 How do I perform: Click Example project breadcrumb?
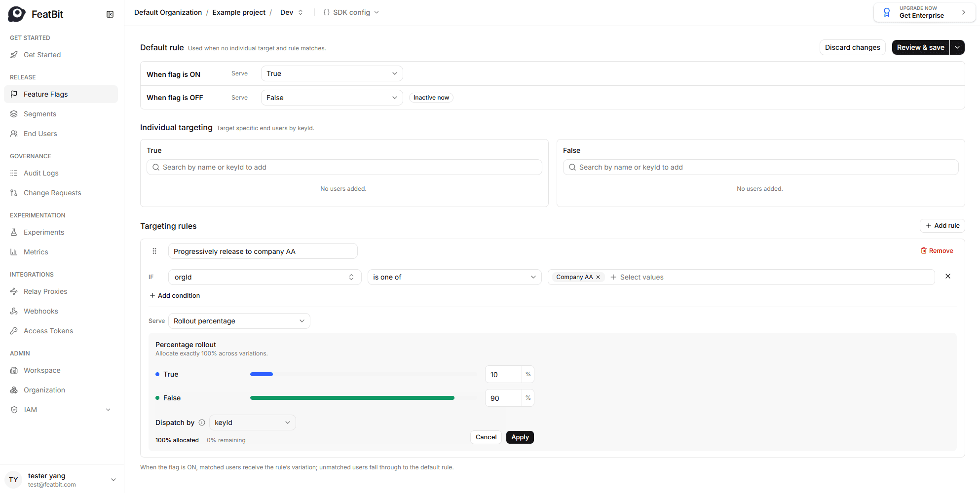click(239, 12)
